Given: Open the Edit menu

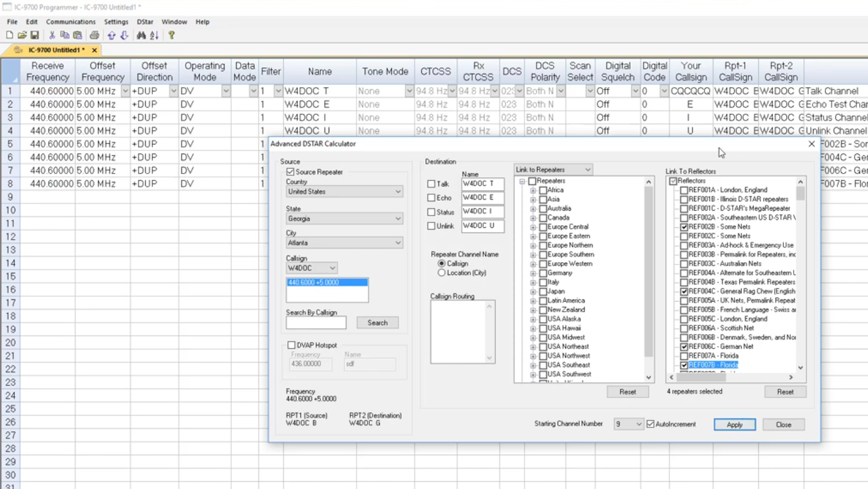Looking at the screenshot, I should (32, 22).
